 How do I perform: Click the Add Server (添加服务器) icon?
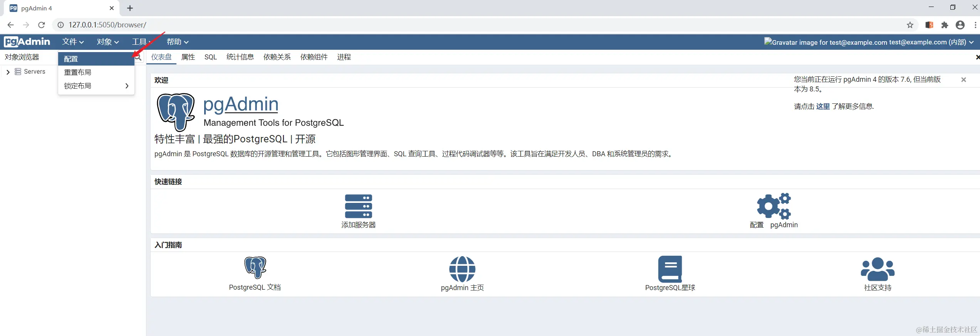(358, 206)
